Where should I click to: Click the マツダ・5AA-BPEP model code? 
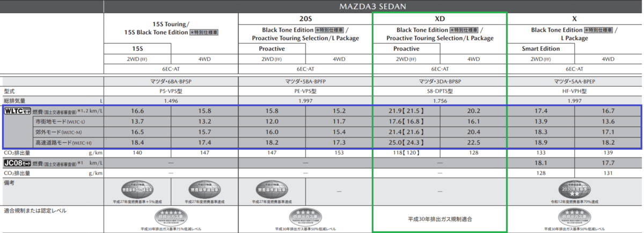(574, 81)
